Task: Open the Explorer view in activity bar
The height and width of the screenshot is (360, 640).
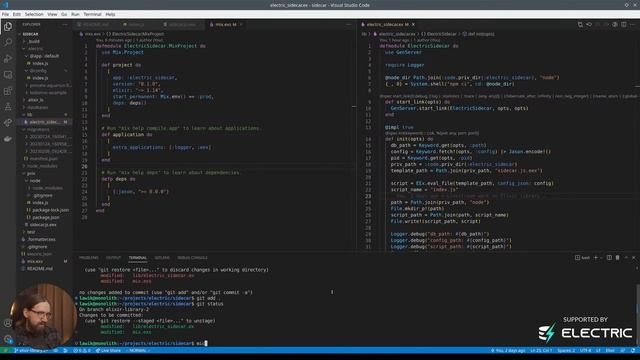Action: pos(8,27)
